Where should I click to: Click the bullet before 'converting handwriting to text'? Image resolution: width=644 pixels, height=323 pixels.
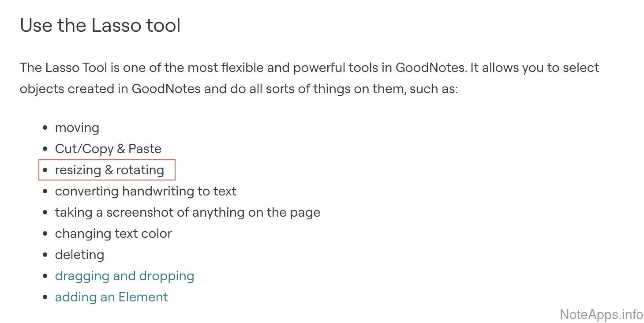point(45,192)
